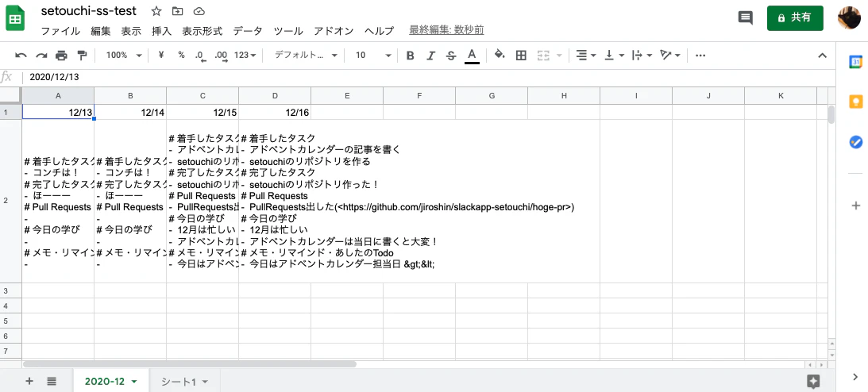The width and height of the screenshot is (868, 392).
Task: Select cell with 12/14
Action: click(130, 112)
